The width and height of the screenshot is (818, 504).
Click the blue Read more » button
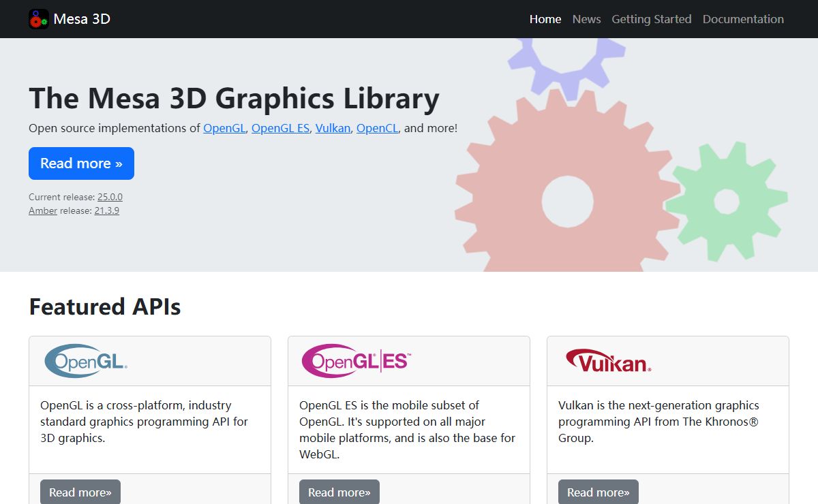click(x=81, y=163)
